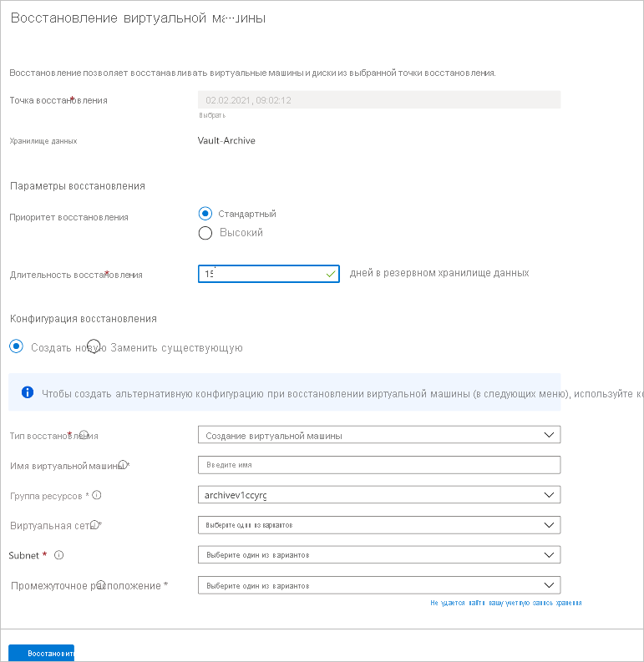644x662 pixels.
Task: Open the Subnet dropdown list
Action: 379,555
